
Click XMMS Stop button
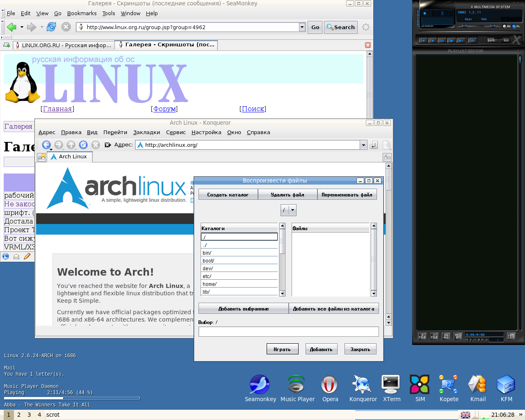coord(451,40)
